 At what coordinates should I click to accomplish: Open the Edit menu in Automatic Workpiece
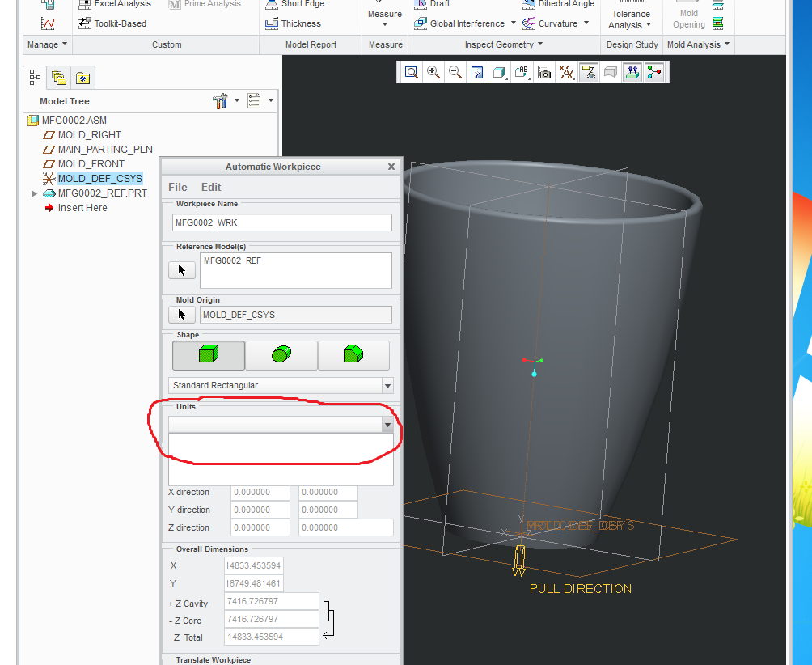pyautogui.click(x=209, y=187)
